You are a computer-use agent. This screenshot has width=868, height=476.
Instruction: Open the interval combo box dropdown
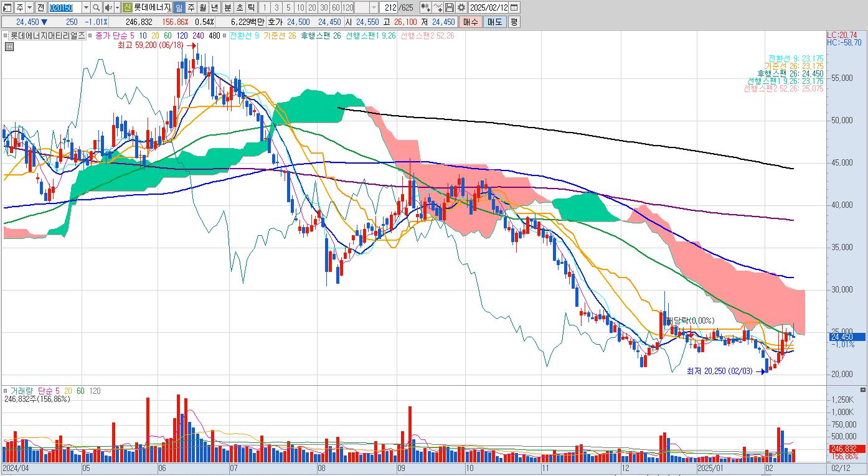click(374, 7)
